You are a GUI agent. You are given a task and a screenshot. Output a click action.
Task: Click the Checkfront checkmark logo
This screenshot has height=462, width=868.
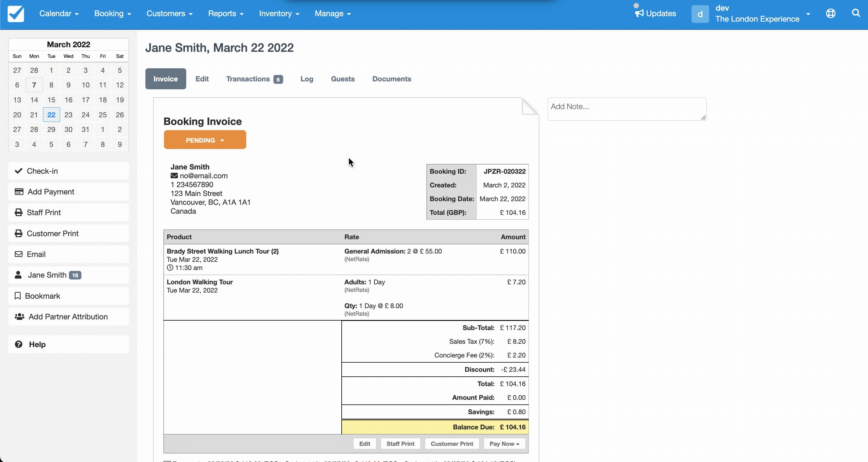[16, 14]
